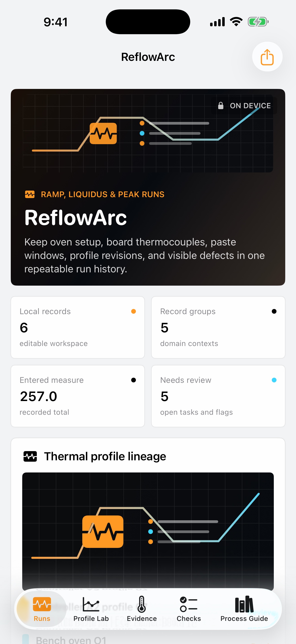Tap the Thermal profile lineage chart image
296x644 pixels.
[x=148, y=531]
